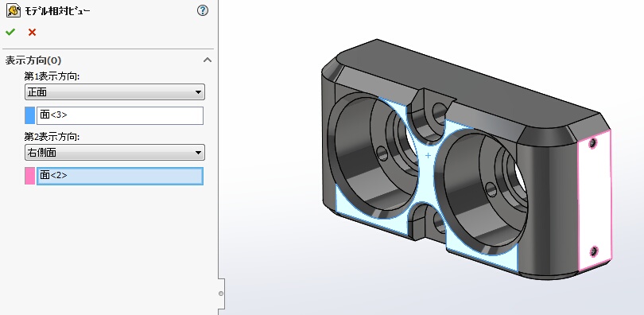Screen dimensions: 644x315
Task: Select the 面<2> face selection box
Action: (120, 176)
